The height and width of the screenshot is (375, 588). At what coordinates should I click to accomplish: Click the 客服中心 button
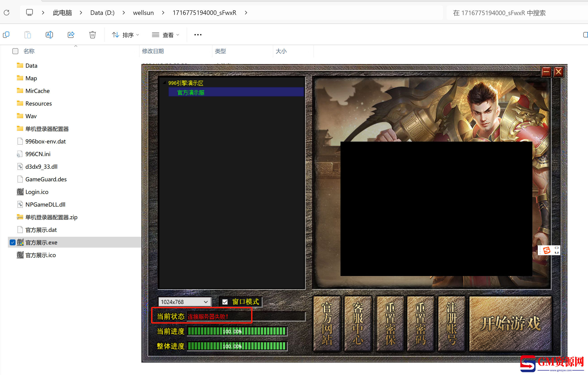pos(358,324)
